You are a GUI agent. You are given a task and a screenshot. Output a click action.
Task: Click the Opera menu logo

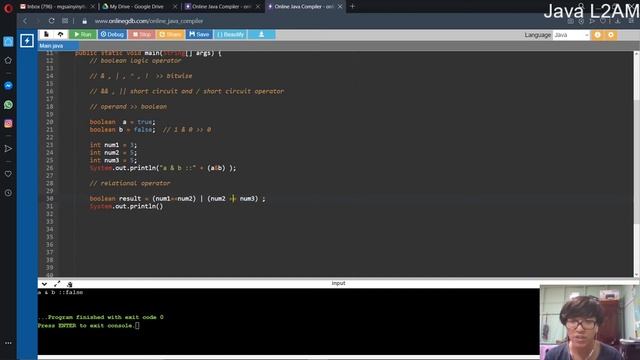8,8
